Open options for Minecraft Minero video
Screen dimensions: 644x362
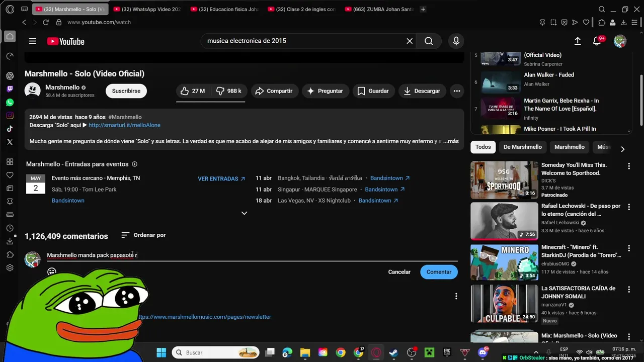(x=629, y=248)
